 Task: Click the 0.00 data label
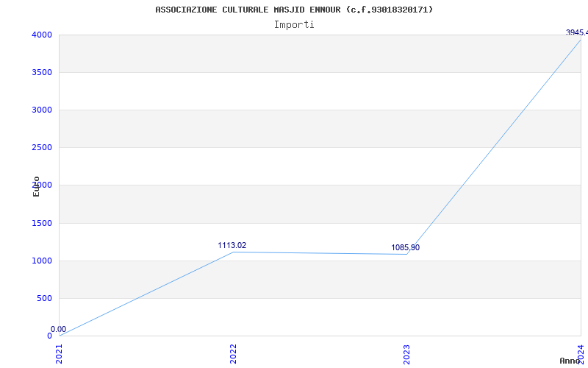click(x=59, y=329)
